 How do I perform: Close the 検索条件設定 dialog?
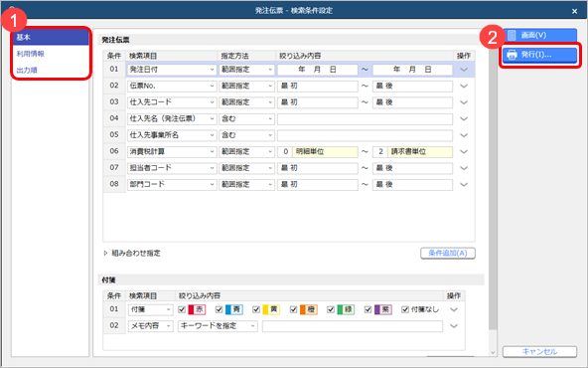[x=574, y=11]
